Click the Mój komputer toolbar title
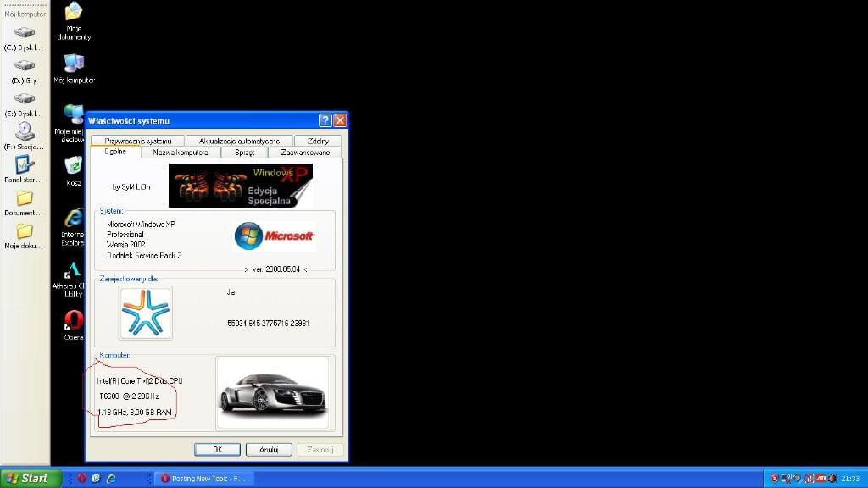The height and width of the screenshot is (488, 868). [x=25, y=14]
